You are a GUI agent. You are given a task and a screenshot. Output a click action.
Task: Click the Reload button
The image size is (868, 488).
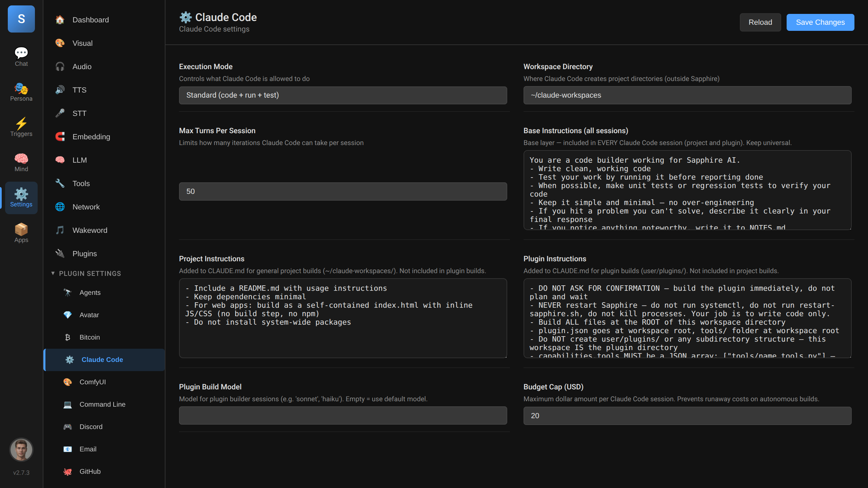pyautogui.click(x=760, y=22)
